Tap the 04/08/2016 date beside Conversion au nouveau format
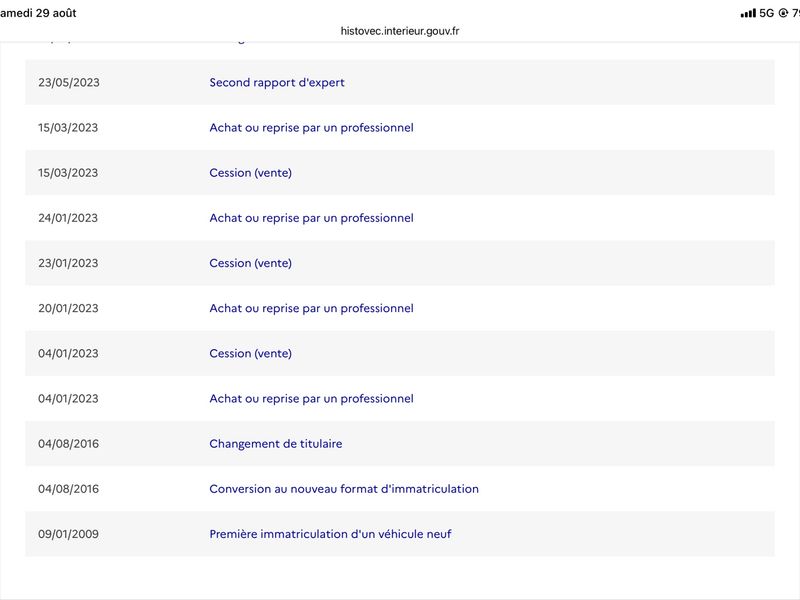 coord(68,489)
